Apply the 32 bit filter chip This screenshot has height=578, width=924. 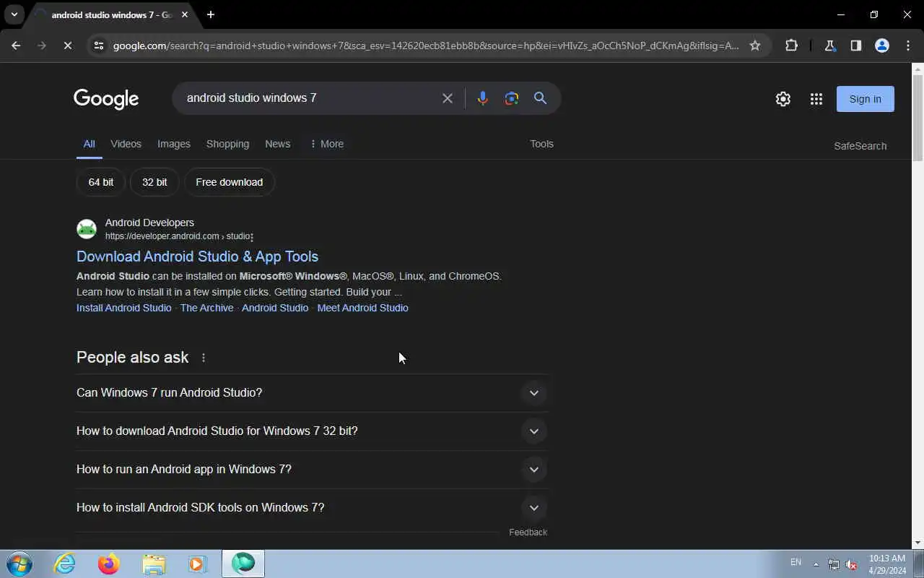[154, 182]
